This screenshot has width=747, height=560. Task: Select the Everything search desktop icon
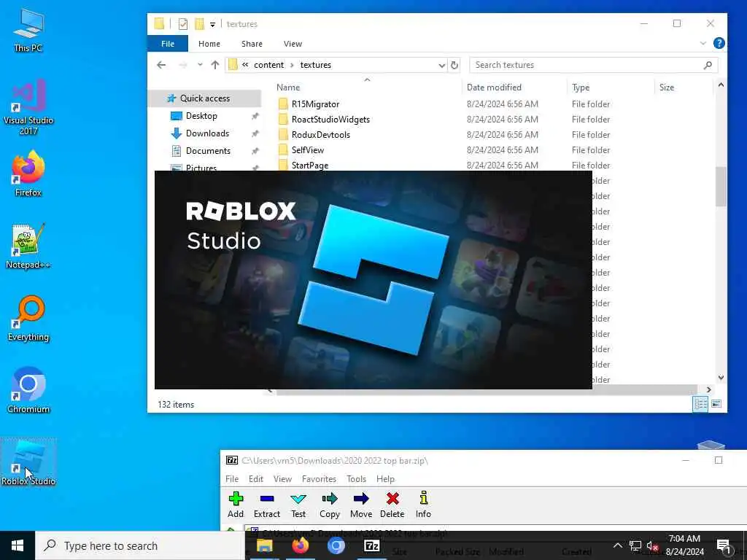click(28, 318)
